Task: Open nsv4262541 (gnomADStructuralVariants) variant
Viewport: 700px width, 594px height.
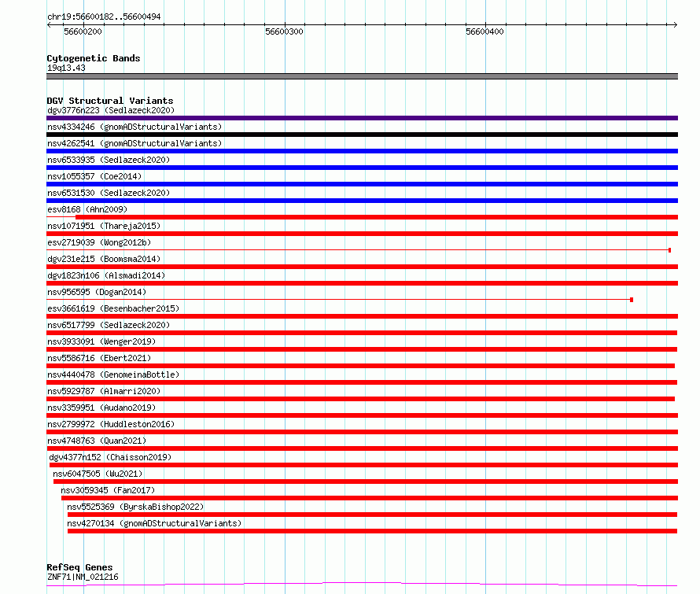Action: (x=134, y=143)
